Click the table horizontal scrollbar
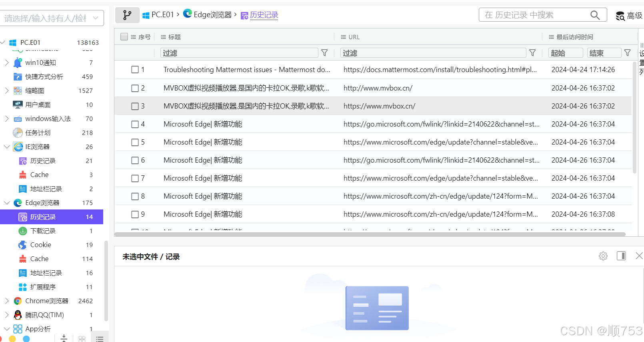Screen dimensions: 644x342 point(370,234)
